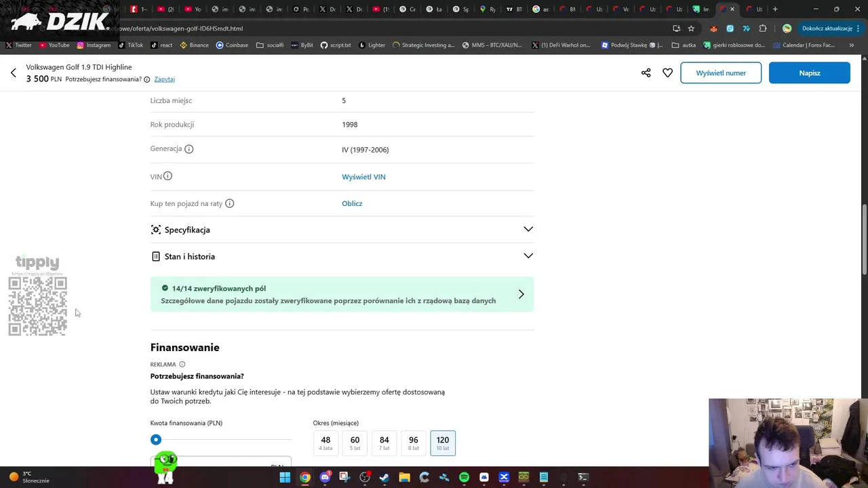Open the info icon beside Kup ten pojazd na raty
Image resolution: width=868 pixels, height=488 pixels.
(x=230, y=203)
